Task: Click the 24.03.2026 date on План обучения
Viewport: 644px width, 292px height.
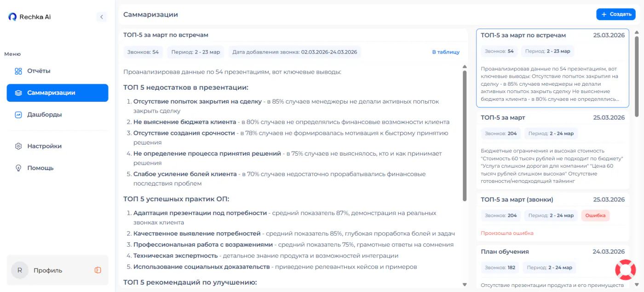Action: pos(609,251)
